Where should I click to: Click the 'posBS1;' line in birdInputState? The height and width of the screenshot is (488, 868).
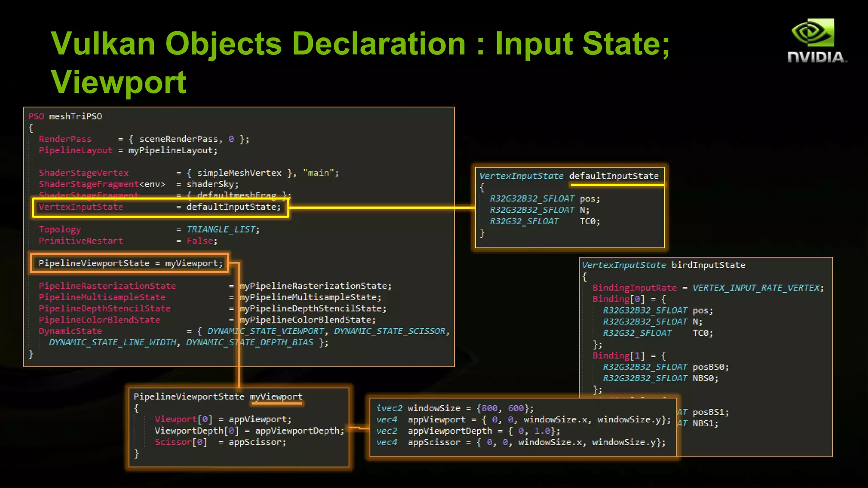[x=703, y=412]
